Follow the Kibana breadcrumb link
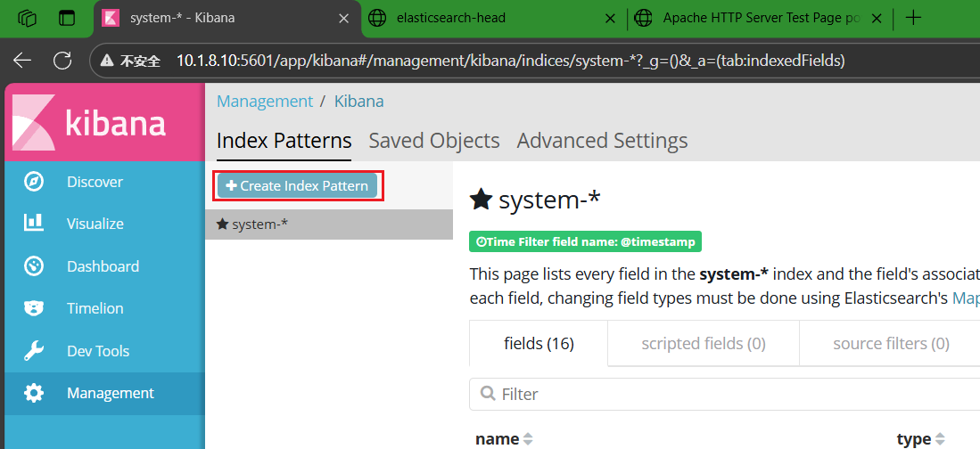This screenshot has width=980, height=449. click(358, 102)
